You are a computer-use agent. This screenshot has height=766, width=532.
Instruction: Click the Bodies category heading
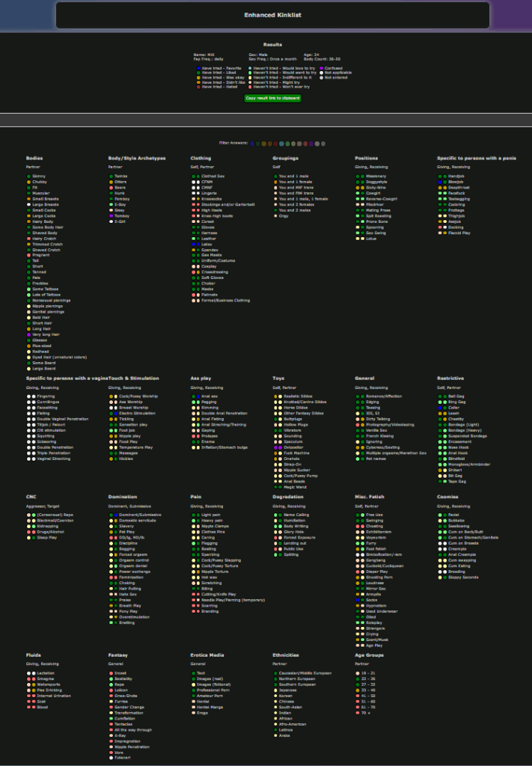34,159
